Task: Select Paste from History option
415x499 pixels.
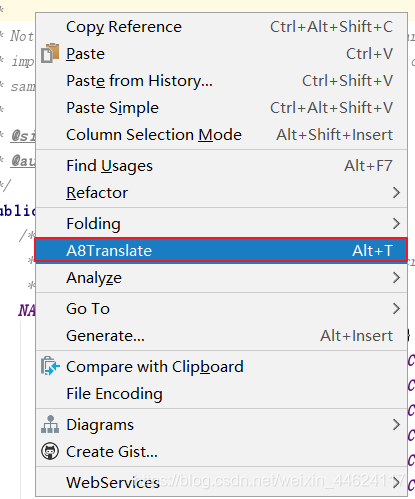Action: tap(221, 81)
